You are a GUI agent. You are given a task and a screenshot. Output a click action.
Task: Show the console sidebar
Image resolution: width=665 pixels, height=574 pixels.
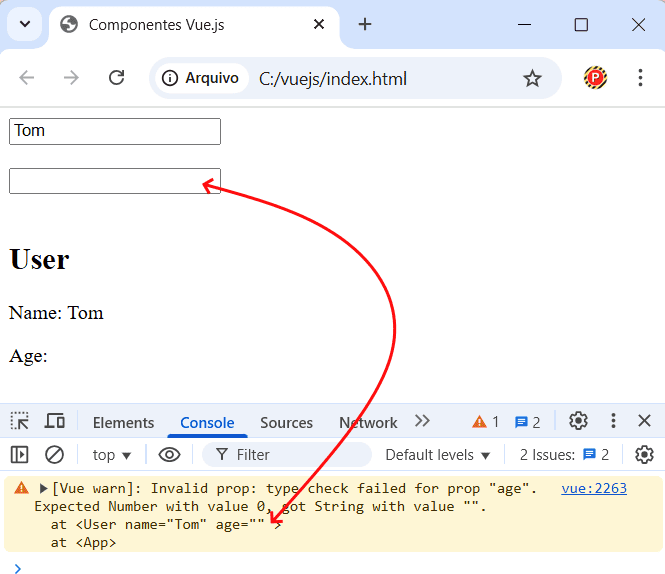point(20,455)
